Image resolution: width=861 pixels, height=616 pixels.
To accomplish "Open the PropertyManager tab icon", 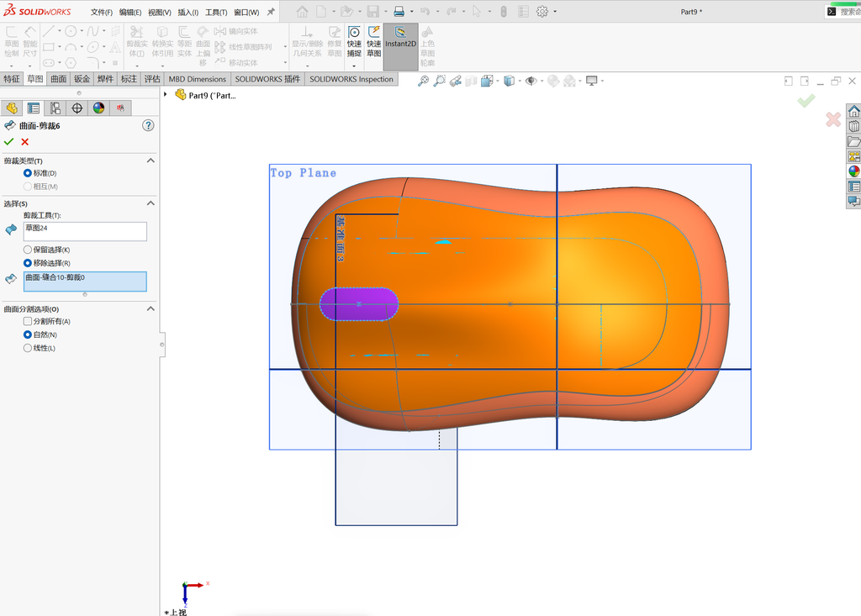I will (x=34, y=108).
